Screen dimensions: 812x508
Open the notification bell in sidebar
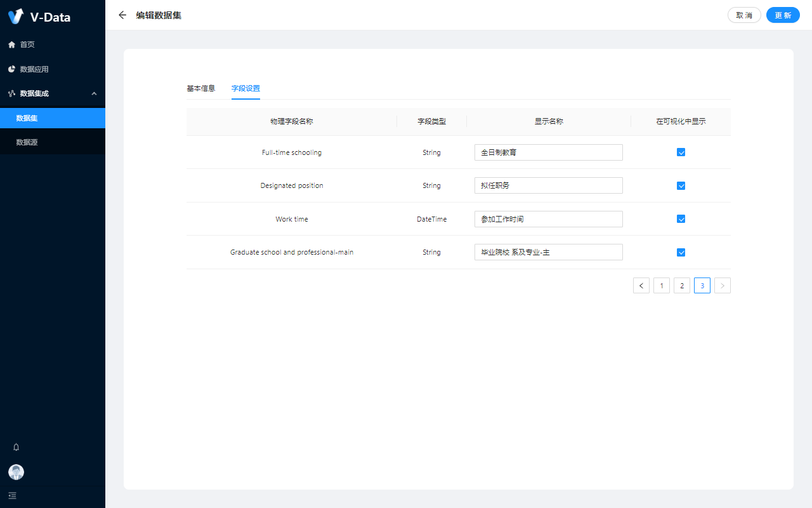tap(16, 447)
